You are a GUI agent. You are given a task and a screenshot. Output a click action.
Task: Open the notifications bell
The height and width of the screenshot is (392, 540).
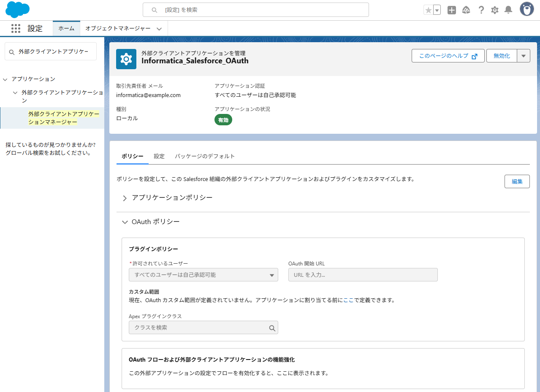point(508,10)
